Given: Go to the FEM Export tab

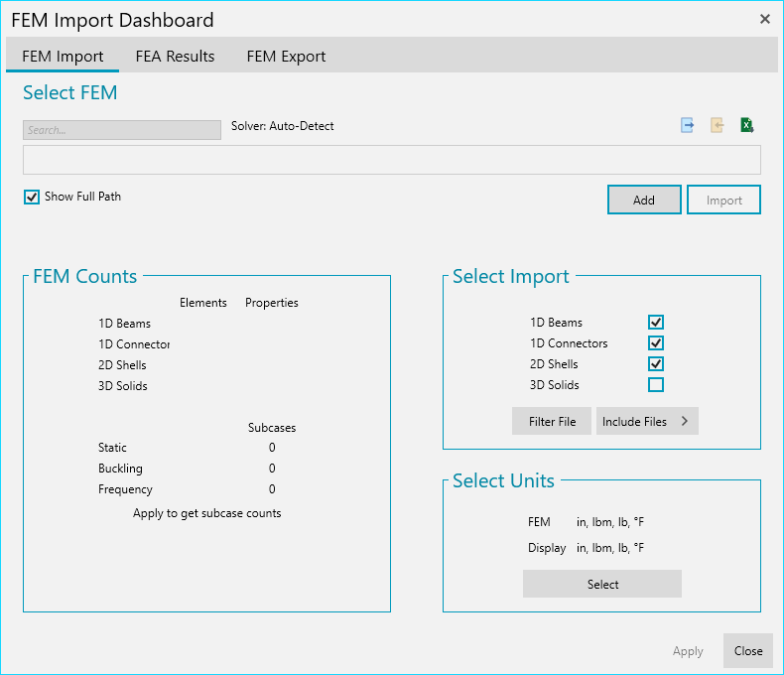Looking at the screenshot, I should click(x=286, y=56).
